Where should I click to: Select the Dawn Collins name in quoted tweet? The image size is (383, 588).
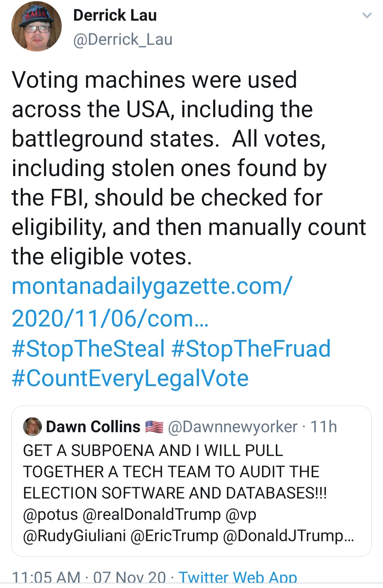[x=93, y=427]
